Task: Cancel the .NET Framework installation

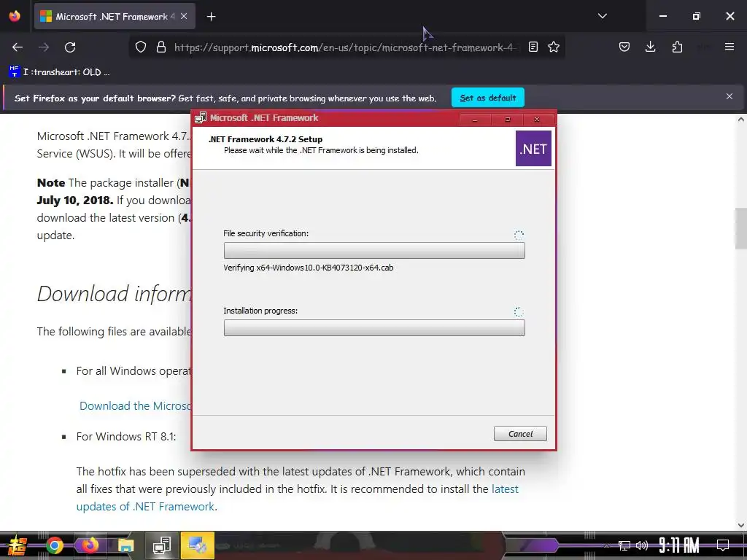Action: [x=520, y=434]
